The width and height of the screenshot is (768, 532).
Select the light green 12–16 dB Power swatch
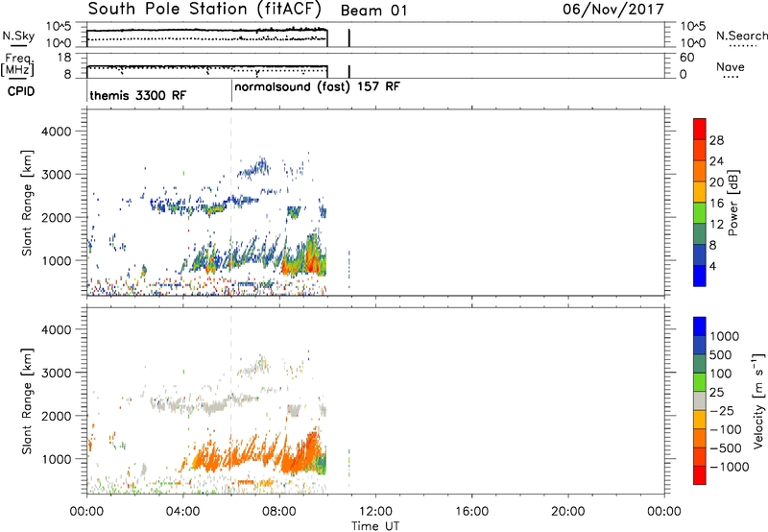coord(700,213)
